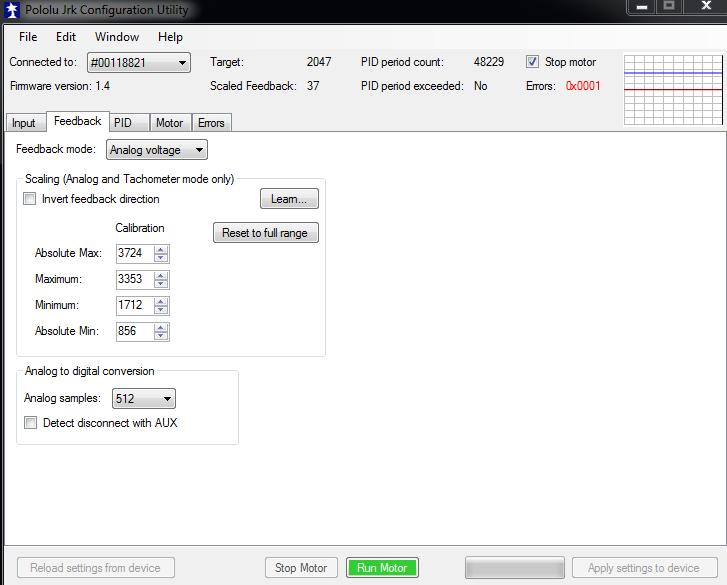Click the Scaled Feedback value 37

313,86
